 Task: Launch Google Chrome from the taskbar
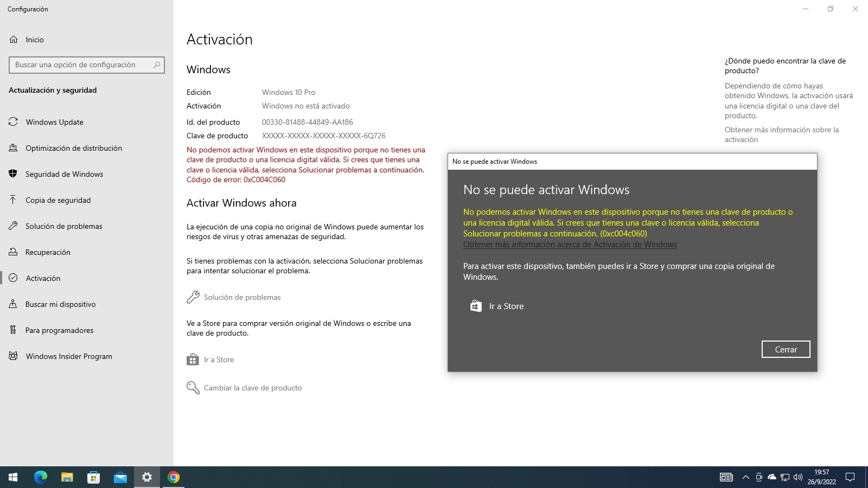[174, 477]
